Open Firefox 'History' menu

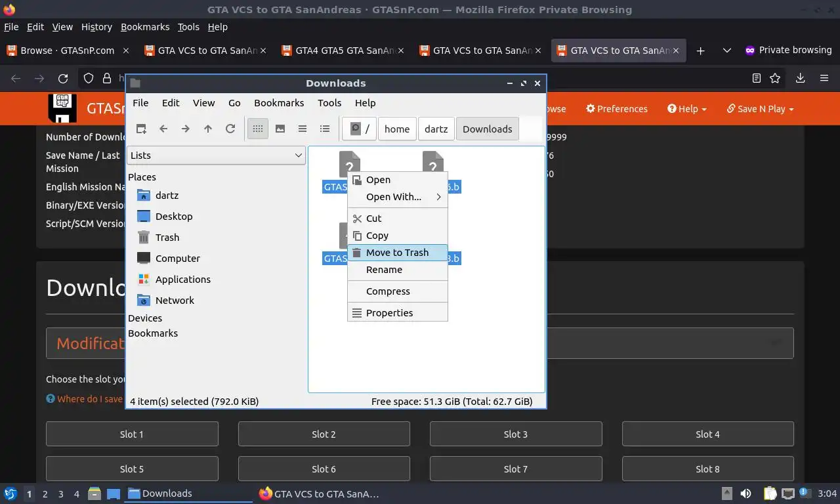(x=96, y=27)
